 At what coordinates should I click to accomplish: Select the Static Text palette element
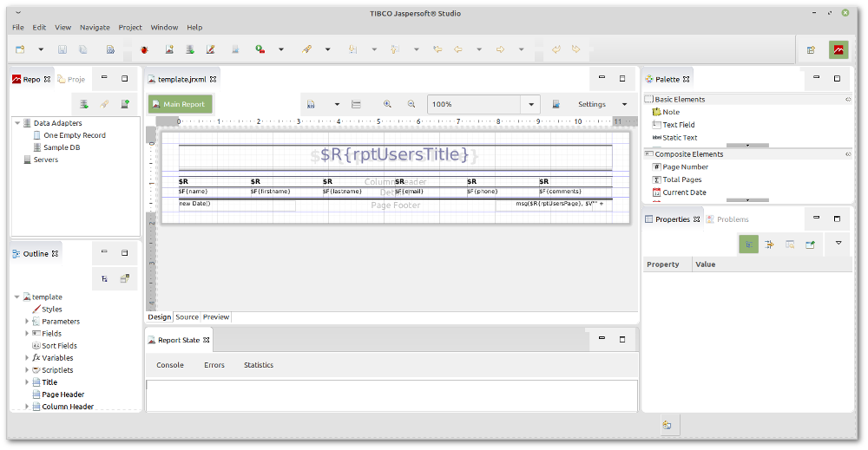(x=679, y=137)
